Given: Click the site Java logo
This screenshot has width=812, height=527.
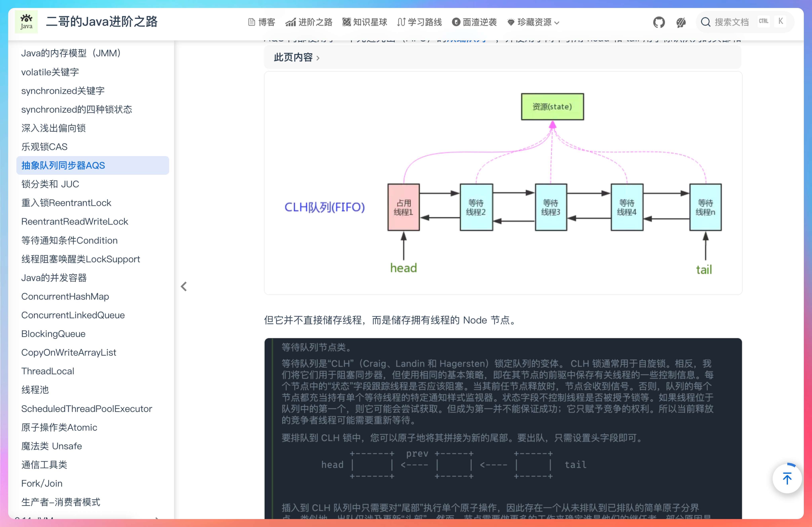Looking at the screenshot, I should [26, 22].
